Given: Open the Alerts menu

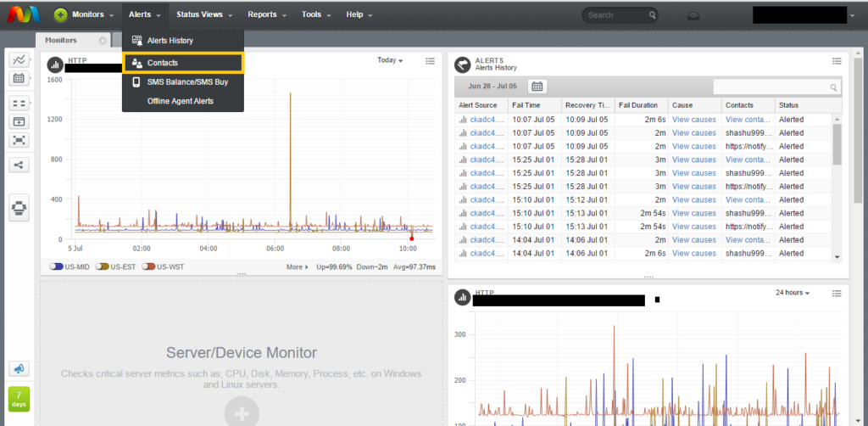Looking at the screenshot, I should (x=144, y=15).
